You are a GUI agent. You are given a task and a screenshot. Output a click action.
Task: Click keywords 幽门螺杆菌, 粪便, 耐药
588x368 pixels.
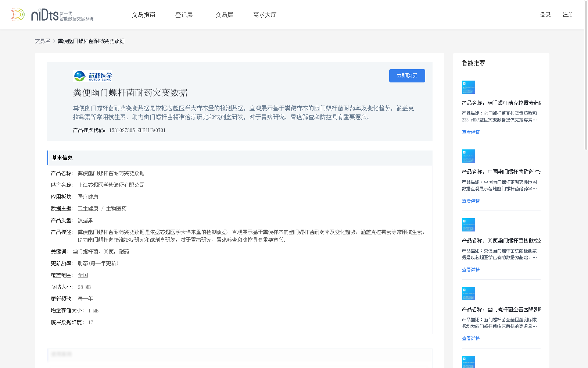(x=101, y=252)
